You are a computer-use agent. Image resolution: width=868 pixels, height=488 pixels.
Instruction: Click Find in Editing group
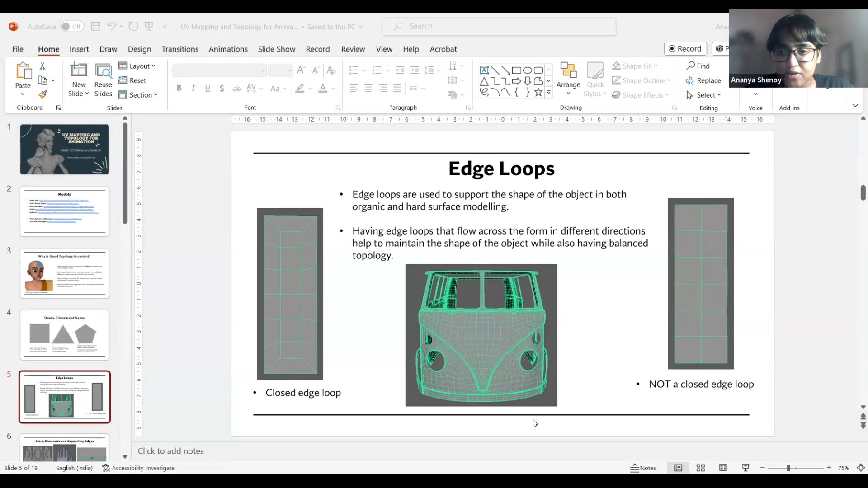click(x=698, y=66)
